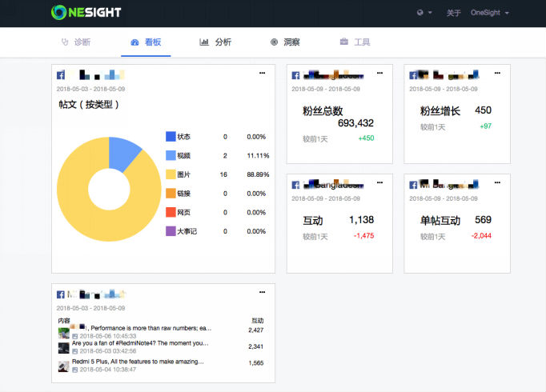
Task: Click the briefcase icon beside 工具
Action: click(x=344, y=42)
